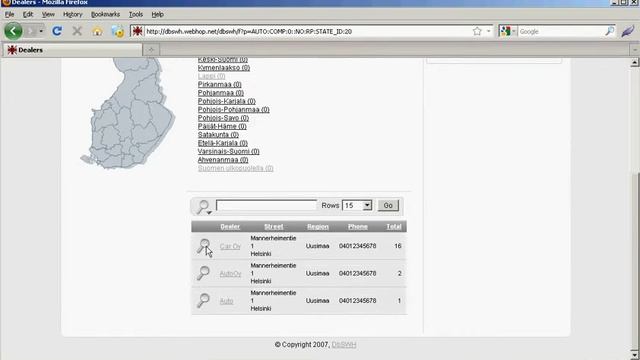Select Total value 16 for Car Oy
640x360 pixels.
pyautogui.click(x=398, y=246)
